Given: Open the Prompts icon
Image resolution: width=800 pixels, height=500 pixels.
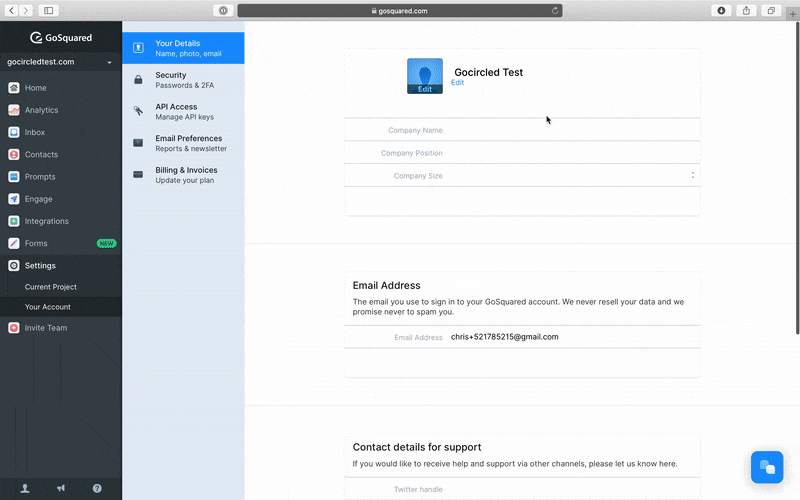Looking at the screenshot, I should click(14, 177).
